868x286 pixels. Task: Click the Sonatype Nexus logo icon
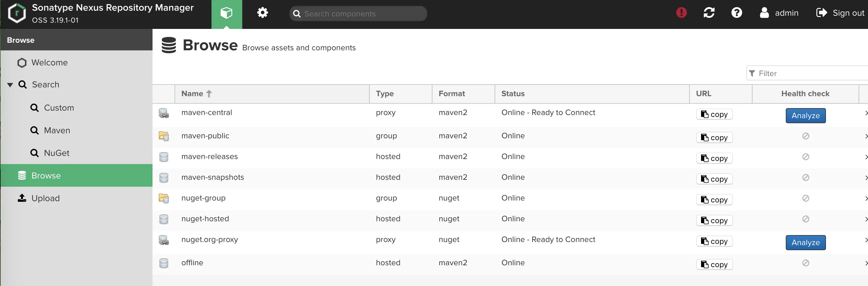17,14
